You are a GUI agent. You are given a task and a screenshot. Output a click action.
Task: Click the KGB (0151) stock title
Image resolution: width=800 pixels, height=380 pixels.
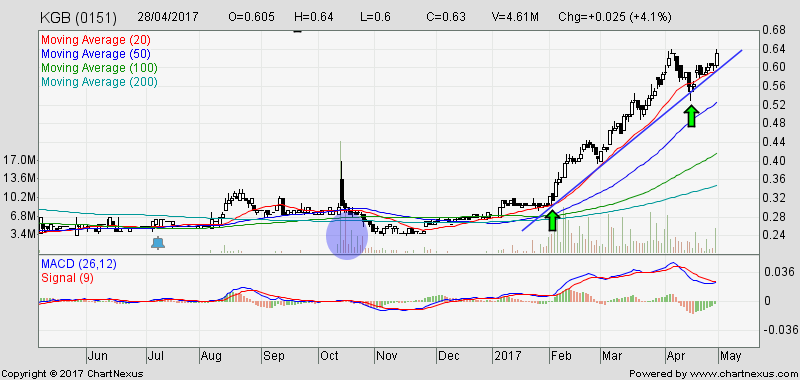(x=79, y=18)
